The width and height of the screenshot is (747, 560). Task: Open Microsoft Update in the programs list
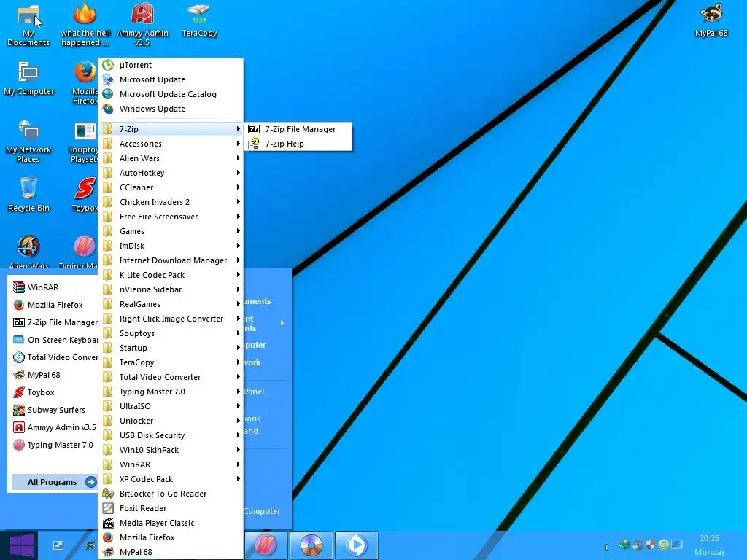point(171,79)
